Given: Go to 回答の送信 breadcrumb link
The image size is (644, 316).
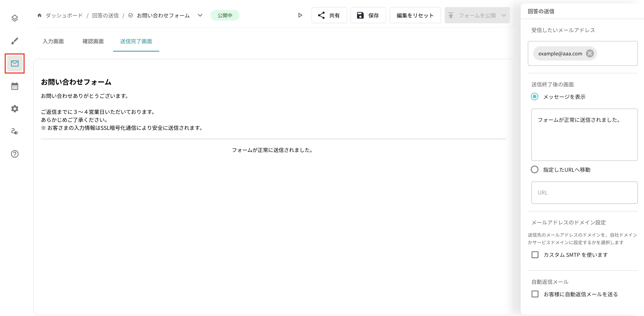Looking at the screenshot, I should point(105,16).
